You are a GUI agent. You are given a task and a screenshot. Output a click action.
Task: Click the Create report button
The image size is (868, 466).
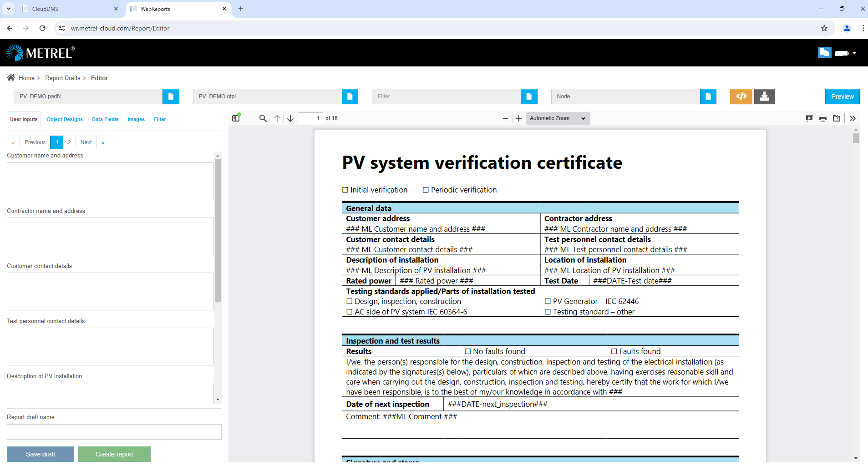(114, 454)
